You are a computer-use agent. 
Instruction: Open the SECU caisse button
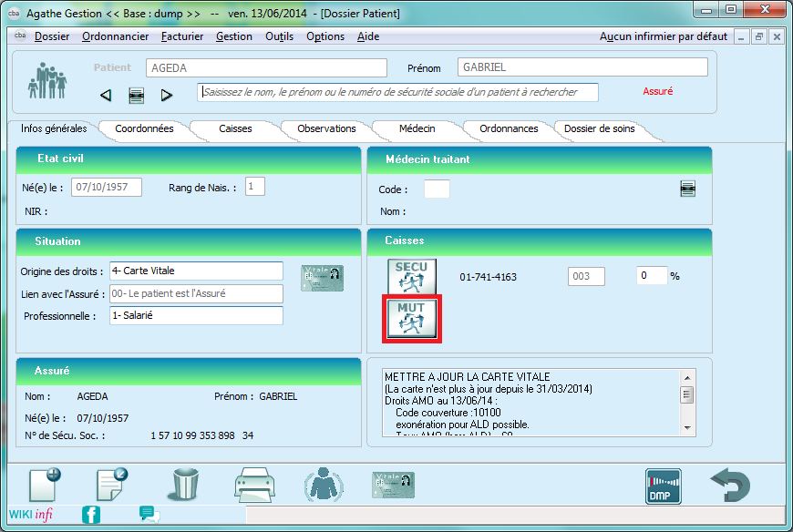[412, 276]
